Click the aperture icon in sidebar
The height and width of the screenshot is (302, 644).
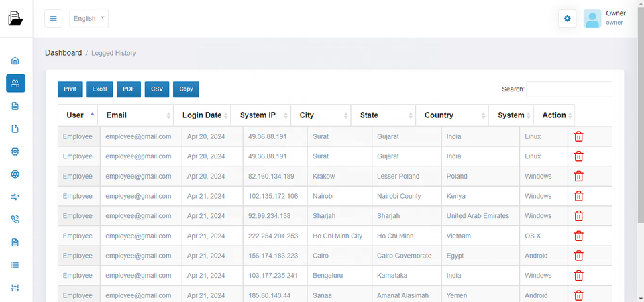15,174
